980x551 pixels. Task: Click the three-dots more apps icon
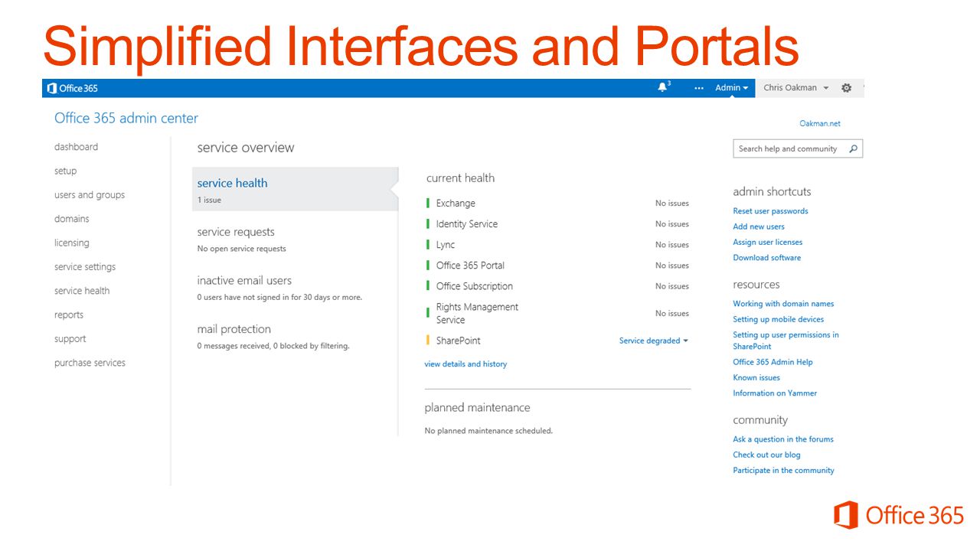[x=698, y=88]
